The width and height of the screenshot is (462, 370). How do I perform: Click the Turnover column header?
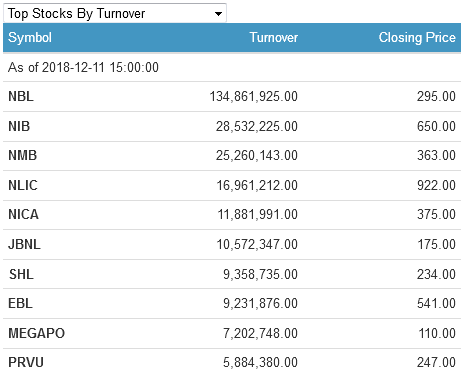pyautogui.click(x=274, y=38)
